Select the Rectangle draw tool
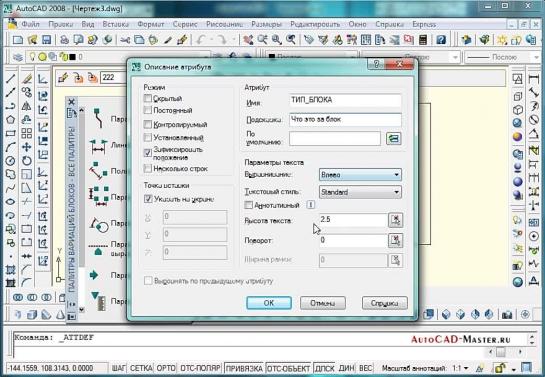The width and height of the screenshot is (545, 377). point(10,133)
